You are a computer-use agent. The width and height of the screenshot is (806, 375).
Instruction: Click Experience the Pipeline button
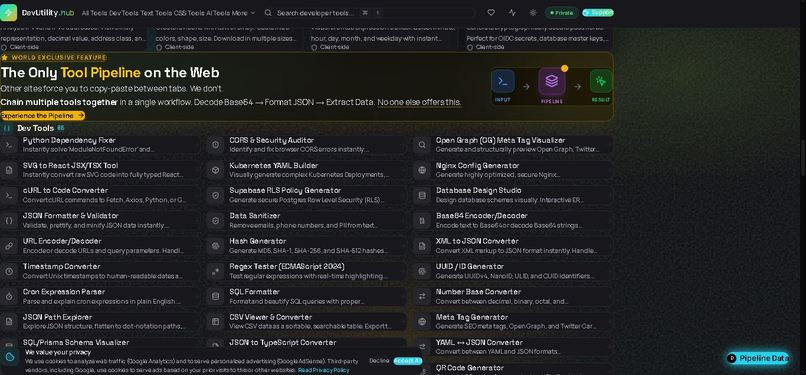[x=42, y=116]
